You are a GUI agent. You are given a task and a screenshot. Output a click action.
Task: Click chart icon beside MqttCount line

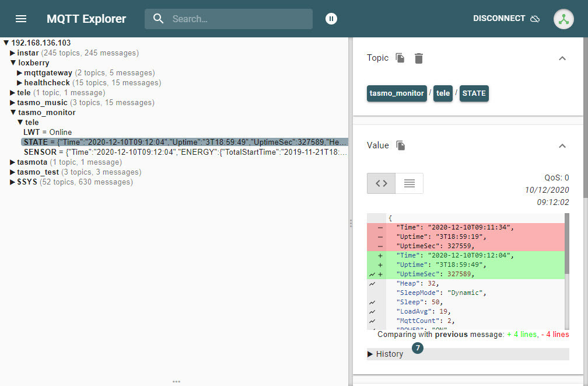[x=372, y=321]
